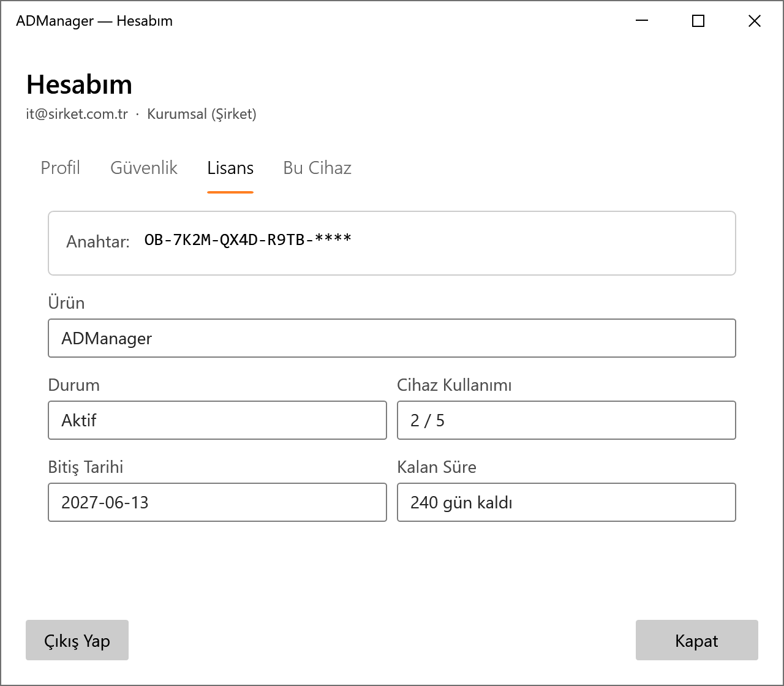Open the Güvenlik tab
The width and height of the screenshot is (784, 686).
144,168
